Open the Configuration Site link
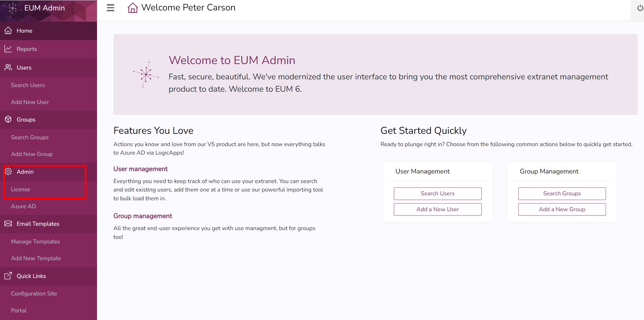644x320 pixels. pos(34,293)
